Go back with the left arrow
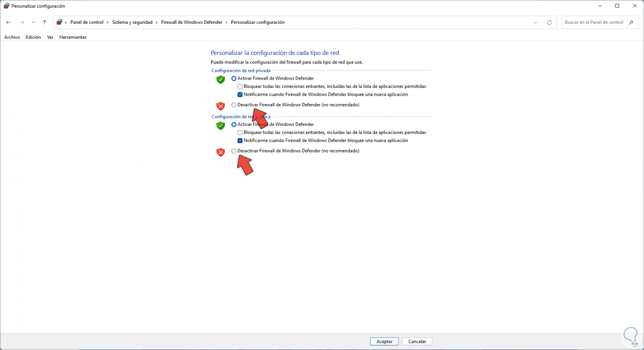 pos(8,22)
